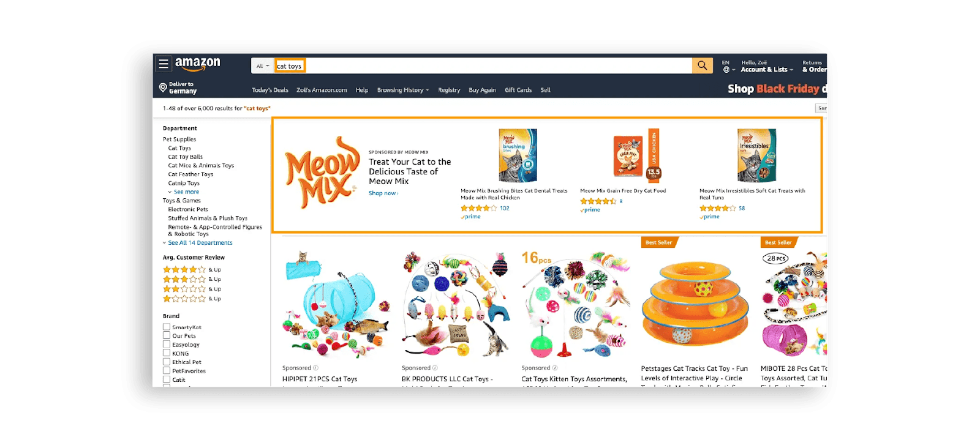Click into the cat toys search field
This screenshot has height=440, width=980.
pos(484,66)
